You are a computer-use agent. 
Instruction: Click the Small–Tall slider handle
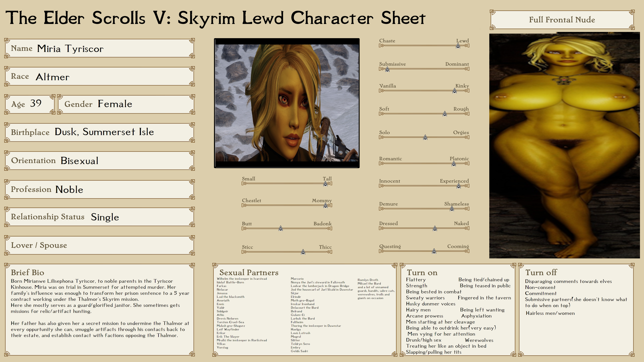[x=325, y=184]
